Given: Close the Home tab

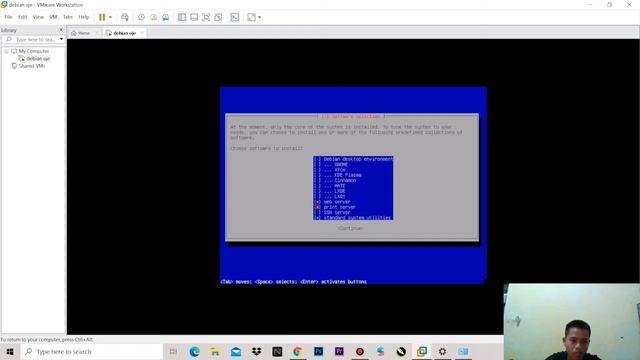Looking at the screenshot, I should point(97,33).
